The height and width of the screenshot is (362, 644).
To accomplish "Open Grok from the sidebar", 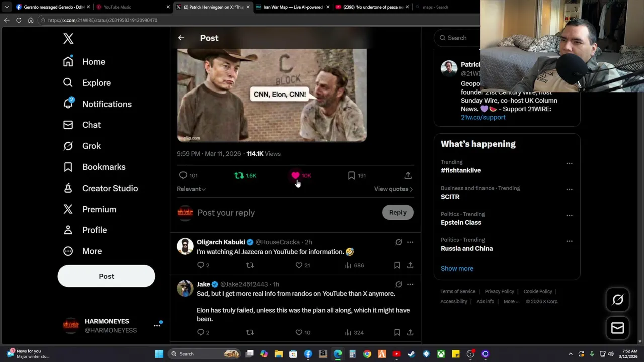I will click(82, 146).
